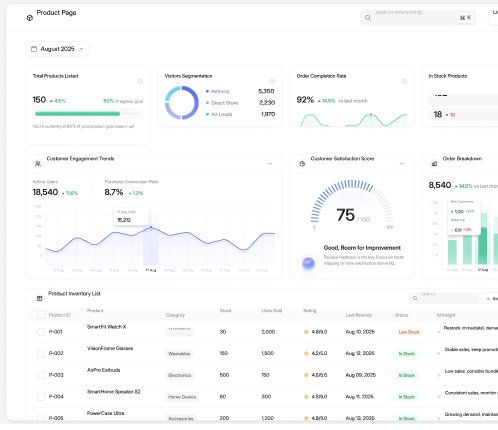Click the Customer Engagement Trends users icon
The height and width of the screenshot is (430, 498).
38,164
